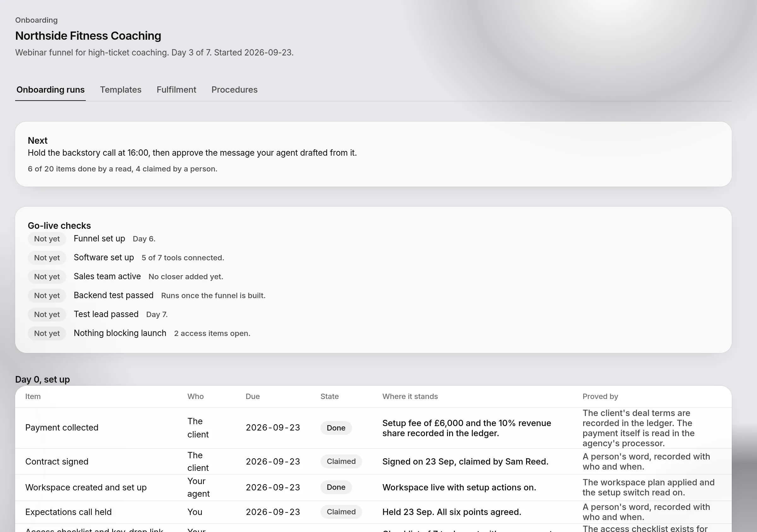757x532 pixels.
Task: Open the Payment collected item
Action: click(62, 428)
